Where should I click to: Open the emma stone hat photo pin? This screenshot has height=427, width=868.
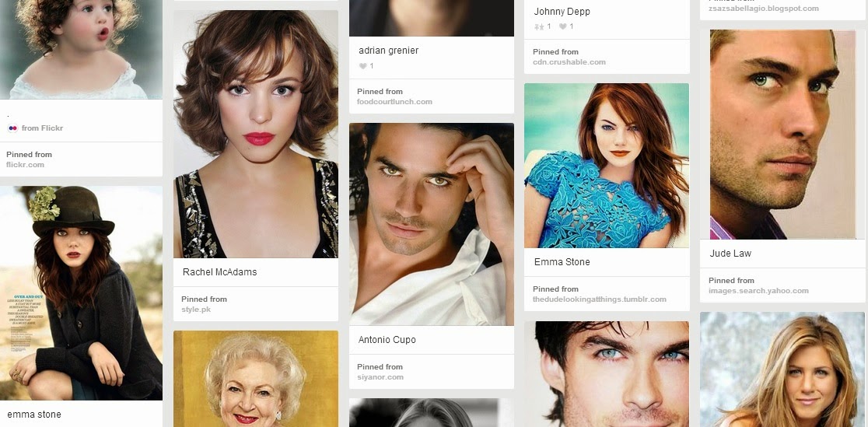[81, 293]
